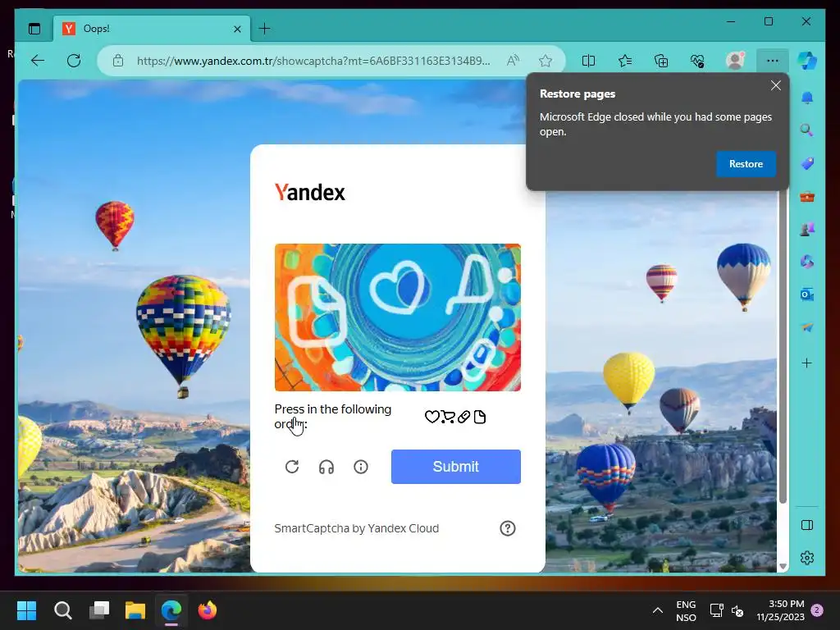The height and width of the screenshot is (630, 840).
Task: Refresh the captcha challenge
Action: (x=292, y=467)
